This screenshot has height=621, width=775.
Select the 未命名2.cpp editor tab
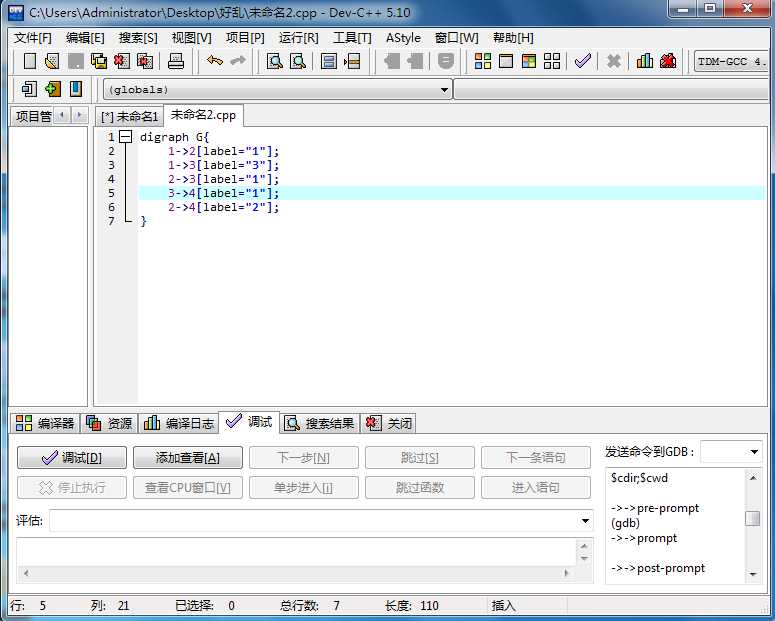pos(203,115)
